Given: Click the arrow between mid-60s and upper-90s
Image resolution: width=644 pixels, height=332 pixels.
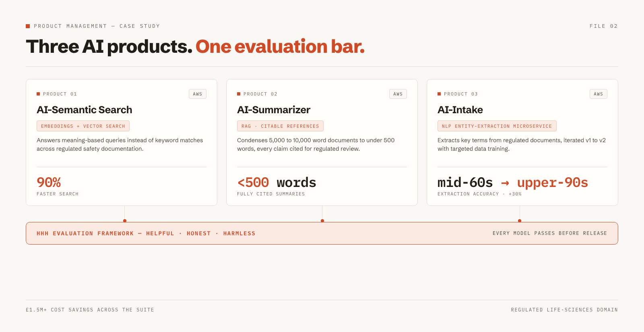Looking at the screenshot, I should [505, 183].
